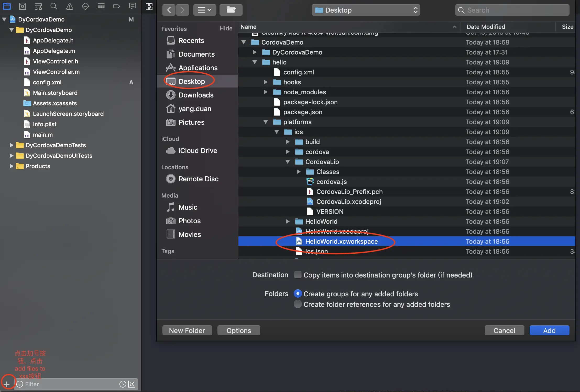Screen dimensions: 580x392
Task: Select Create groups for any added folders
Action: (x=298, y=293)
